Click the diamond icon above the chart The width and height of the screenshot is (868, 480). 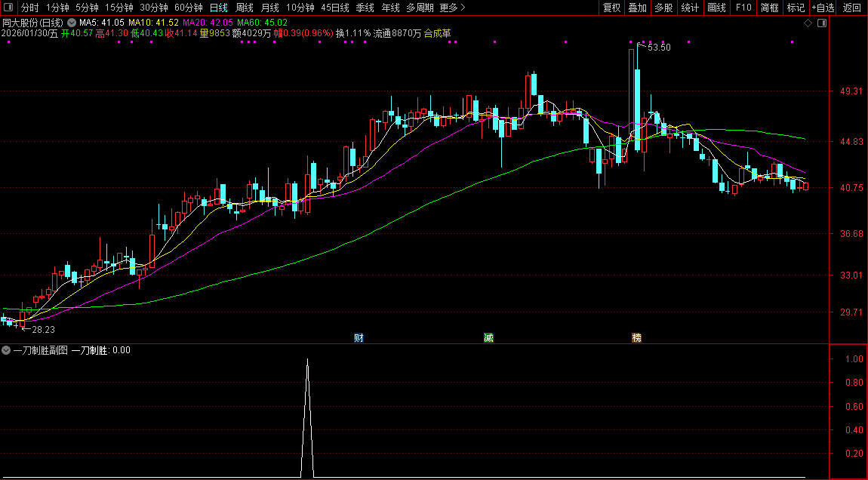point(808,23)
